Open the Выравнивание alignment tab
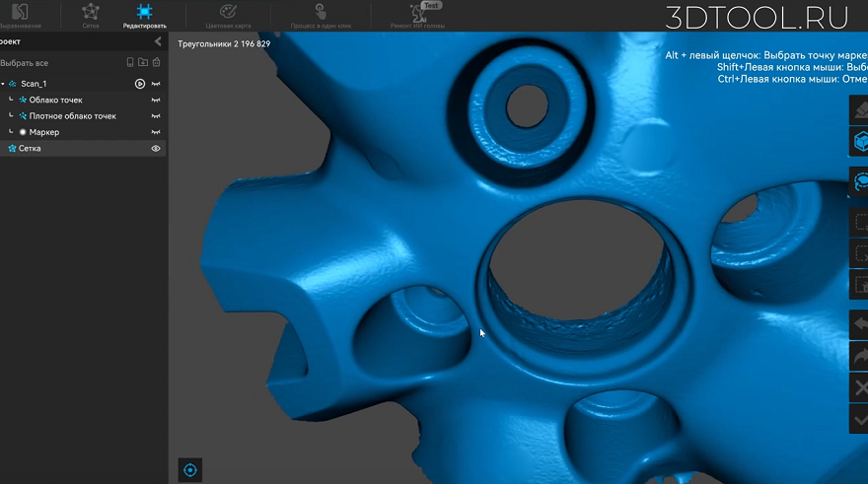This screenshot has width=868, height=484. [20, 16]
